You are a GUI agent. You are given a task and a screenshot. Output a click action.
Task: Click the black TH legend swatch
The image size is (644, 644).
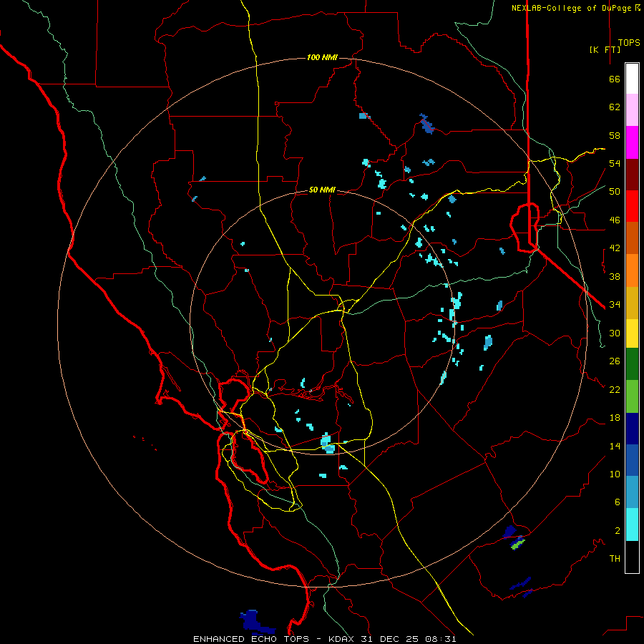click(632, 557)
